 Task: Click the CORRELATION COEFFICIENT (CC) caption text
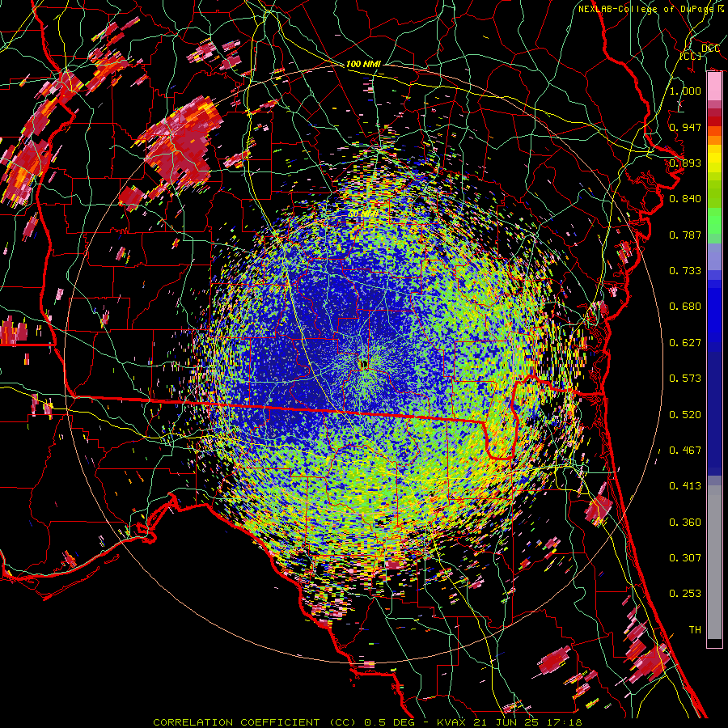pos(255,722)
